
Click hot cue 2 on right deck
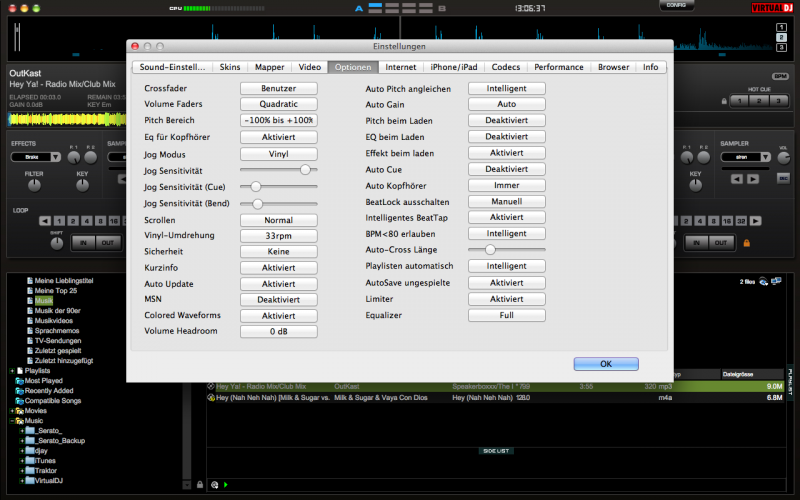(759, 101)
